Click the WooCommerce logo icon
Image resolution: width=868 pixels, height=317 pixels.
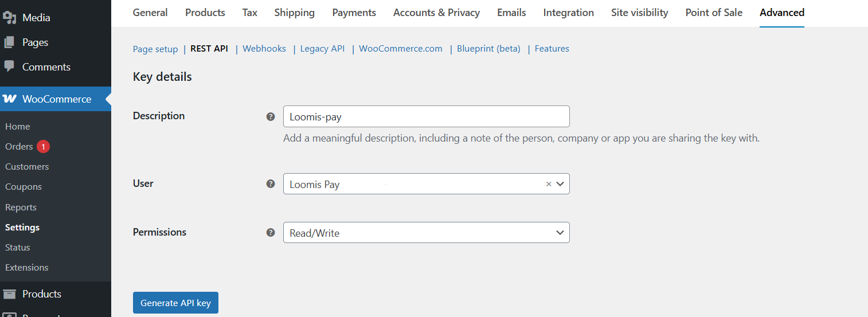(10, 99)
